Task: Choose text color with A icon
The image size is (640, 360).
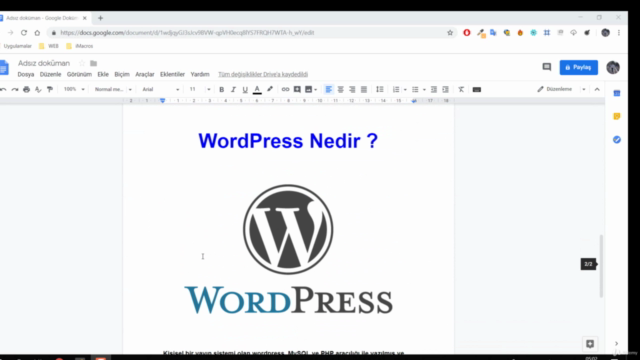Action: click(257, 89)
